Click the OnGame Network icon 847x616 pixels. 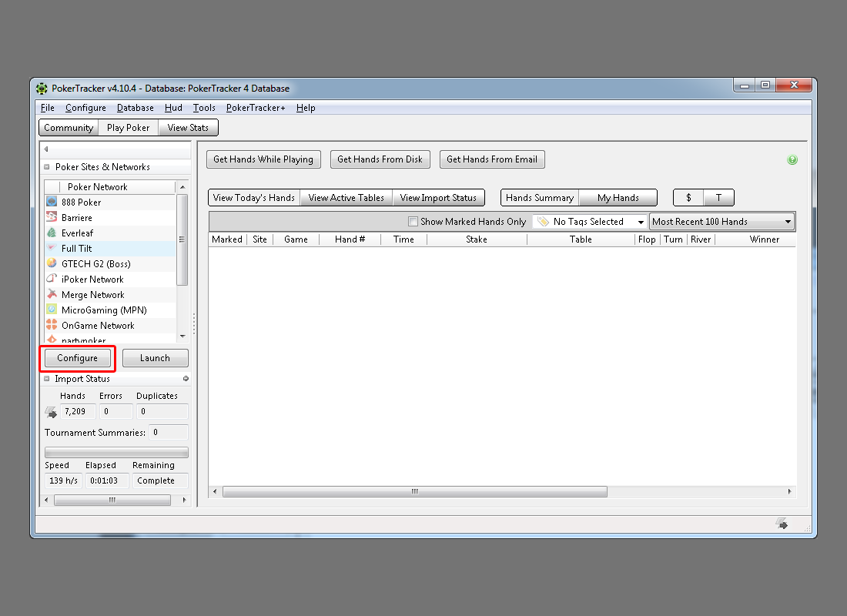(x=52, y=325)
